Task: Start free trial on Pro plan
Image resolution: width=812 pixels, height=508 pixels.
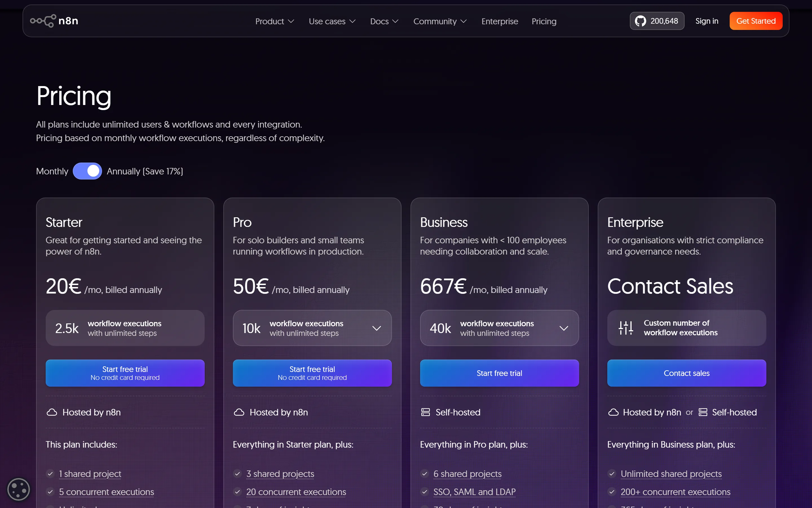Action: [x=312, y=373]
